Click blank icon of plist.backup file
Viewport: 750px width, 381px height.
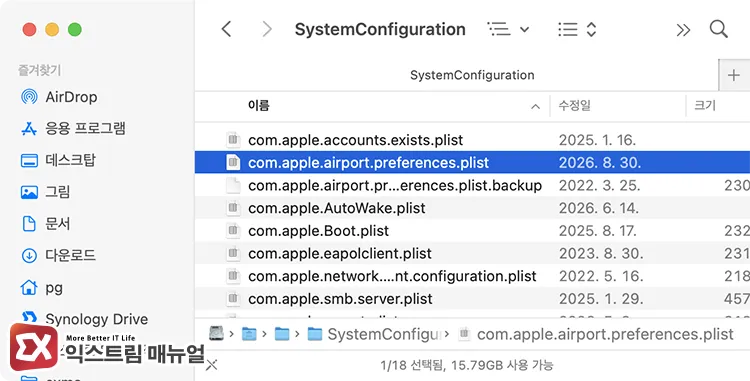point(233,185)
